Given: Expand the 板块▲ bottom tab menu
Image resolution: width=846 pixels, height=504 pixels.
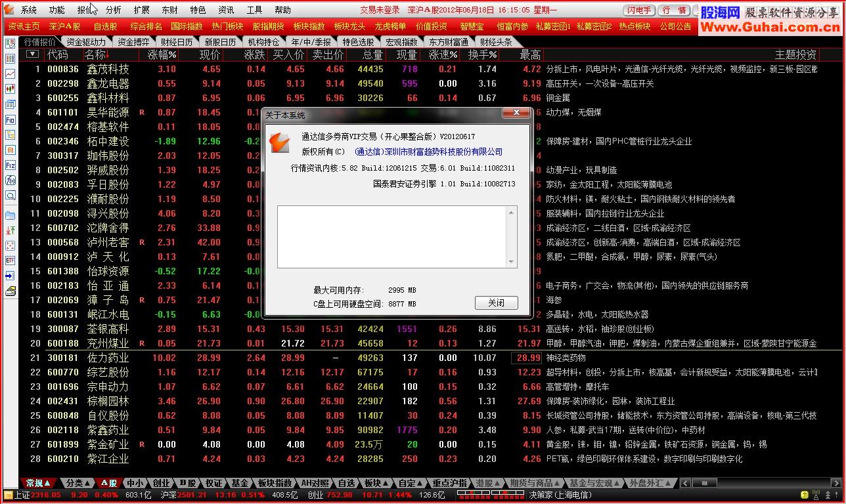Looking at the screenshot, I should coord(376,483).
